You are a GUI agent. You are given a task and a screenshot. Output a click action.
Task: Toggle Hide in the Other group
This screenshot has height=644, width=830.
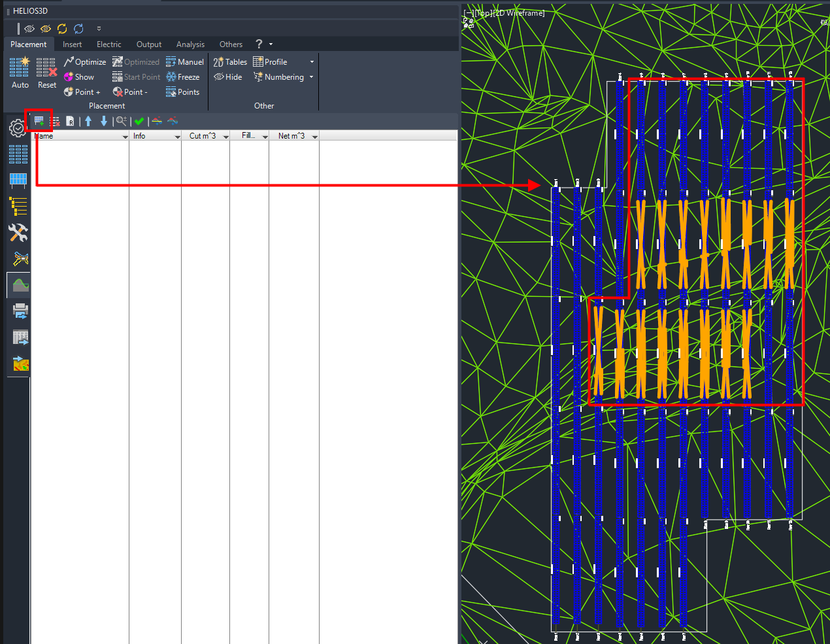coord(227,77)
